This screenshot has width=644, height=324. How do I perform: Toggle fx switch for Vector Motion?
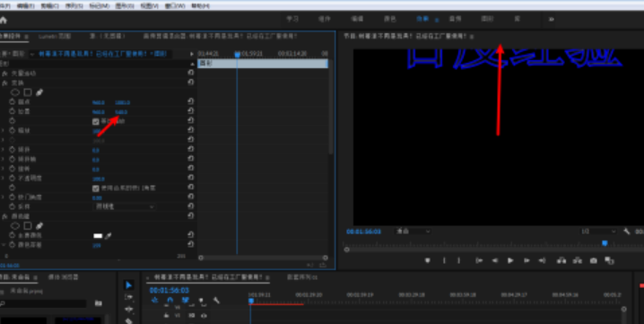click(4, 74)
